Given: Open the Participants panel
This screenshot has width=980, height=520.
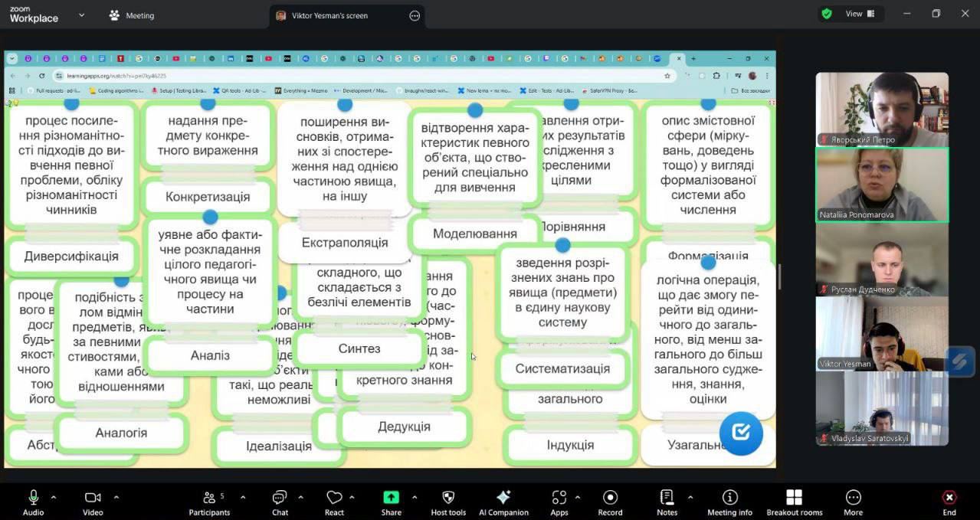Looking at the screenshot, I should (209, 502).
